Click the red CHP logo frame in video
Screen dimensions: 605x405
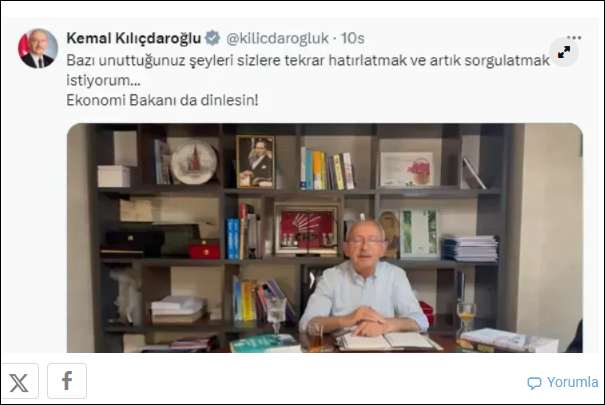(307, 229)
